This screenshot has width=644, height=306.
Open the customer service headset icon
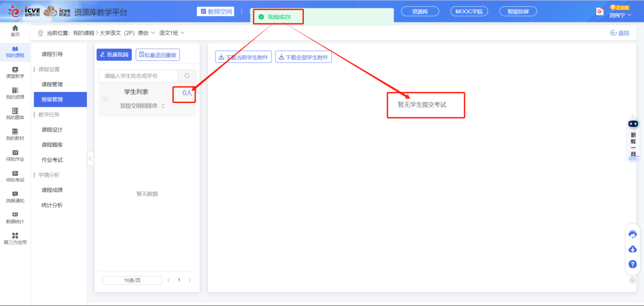633,234
